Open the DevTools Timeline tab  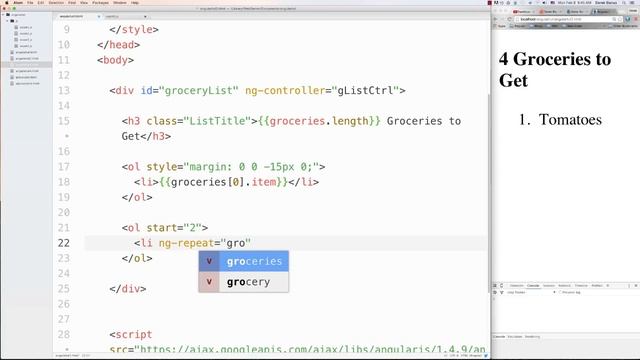coord(581,286)
